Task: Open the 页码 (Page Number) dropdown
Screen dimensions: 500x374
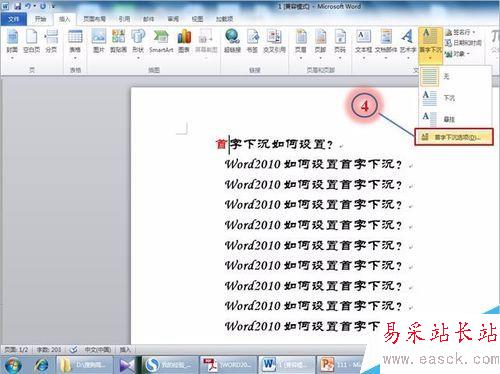Action: pyautogui.click(x=340, y=43)
